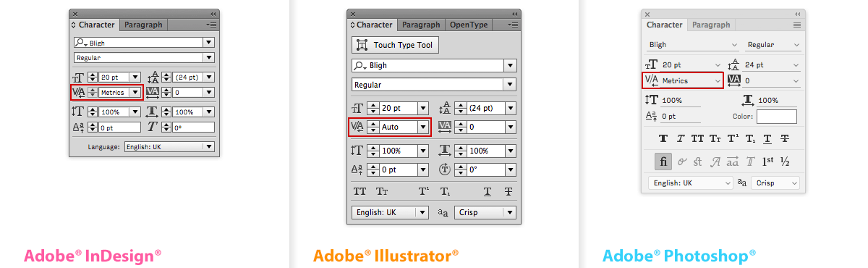Screen dimensions: 868x268
Task: Switch to the Paragraph tab in Photoshop panel
Action: click(x=711, y=25)
